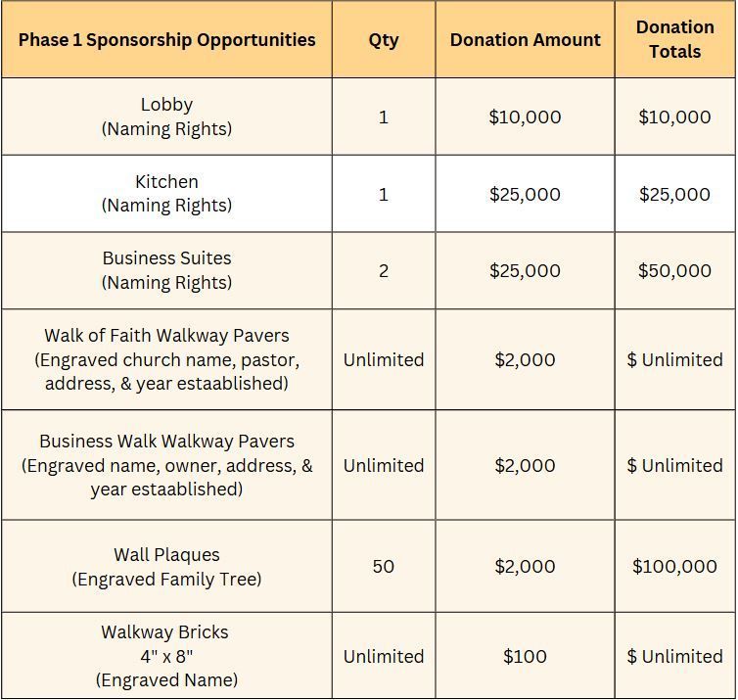Select the Wall Plaques (Engraved Family Tree) cell
The width and height of the screenshot is (738, 700).
click(166, 567)
